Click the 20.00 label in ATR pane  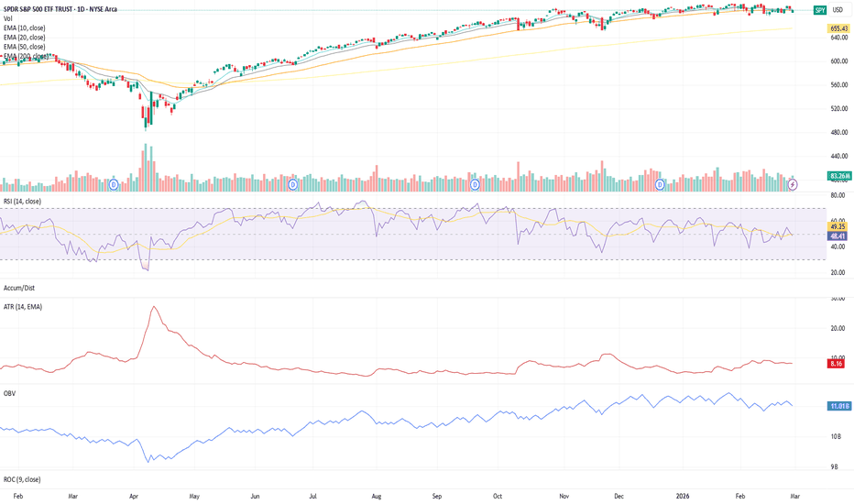pyautogui.click(x=838, y=328)
